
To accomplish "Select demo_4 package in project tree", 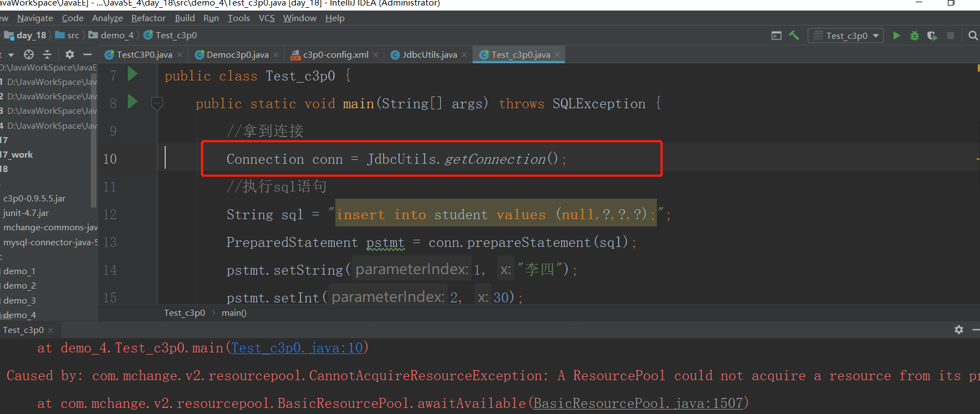I will point(19,315).
